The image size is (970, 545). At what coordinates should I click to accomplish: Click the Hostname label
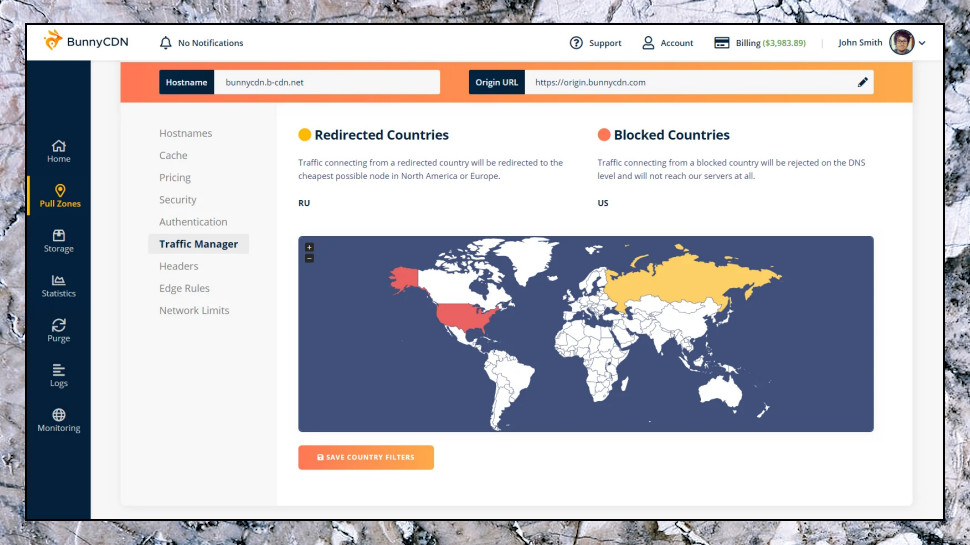click(186, 82)
